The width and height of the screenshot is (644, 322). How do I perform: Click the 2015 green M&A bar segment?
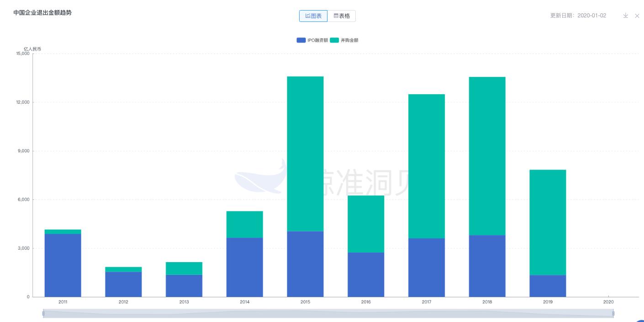click(305, 154)
